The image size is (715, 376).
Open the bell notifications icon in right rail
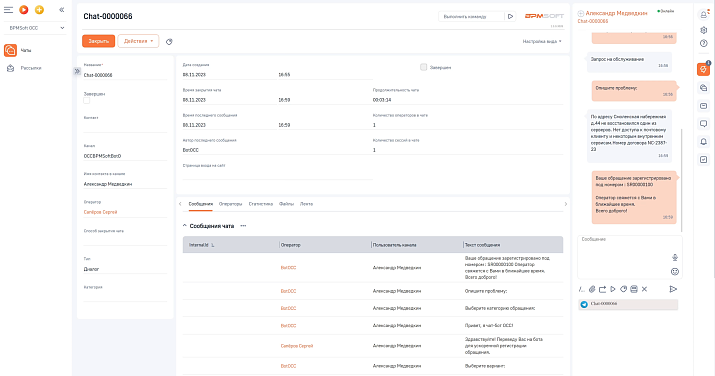click(704, 142)
